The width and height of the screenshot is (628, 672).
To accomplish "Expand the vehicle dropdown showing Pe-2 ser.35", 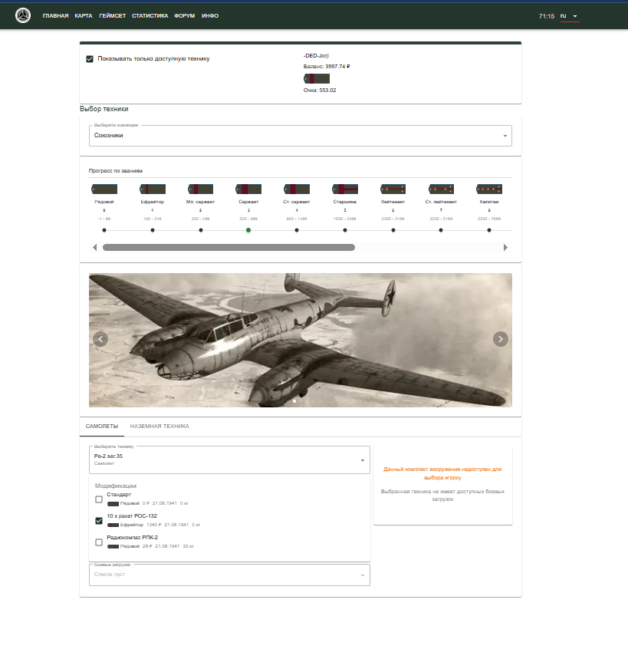I will coord(229,460).
